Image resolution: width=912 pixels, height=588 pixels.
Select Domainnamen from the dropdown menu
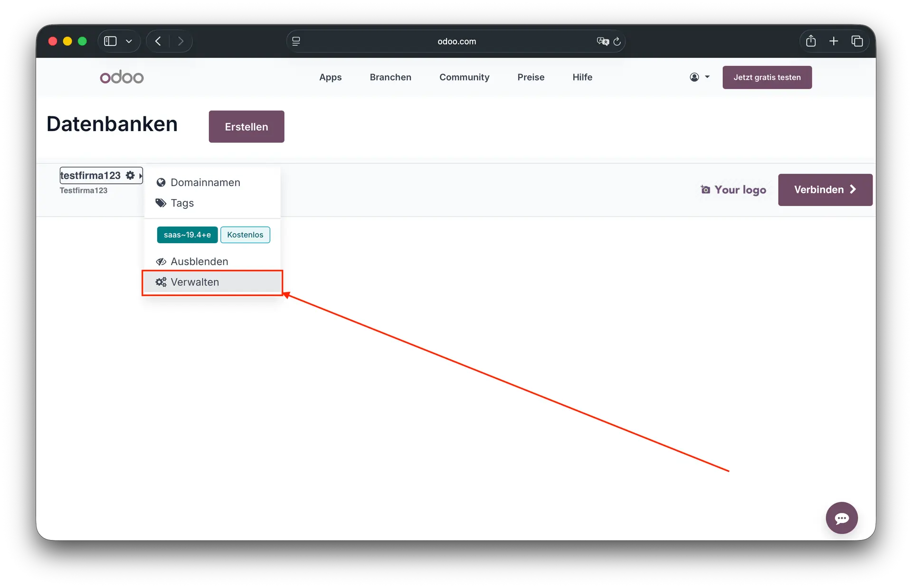[212, 182]
